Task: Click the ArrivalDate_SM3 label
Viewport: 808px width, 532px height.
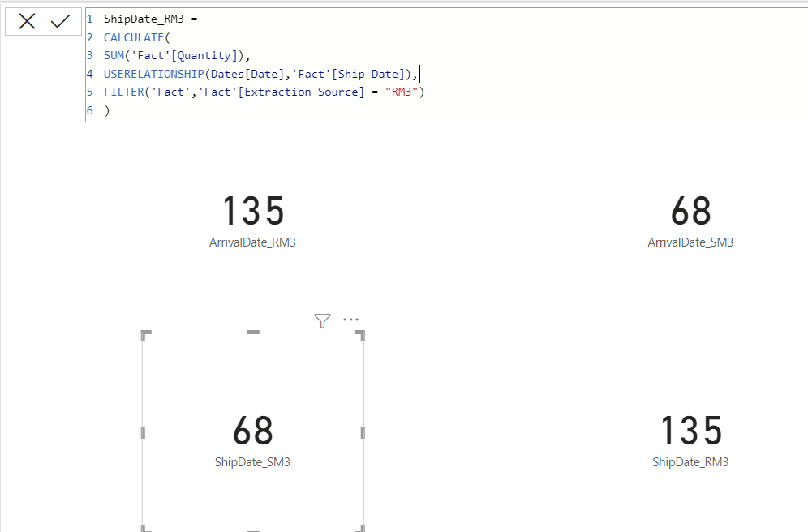Action: [690, 242]
